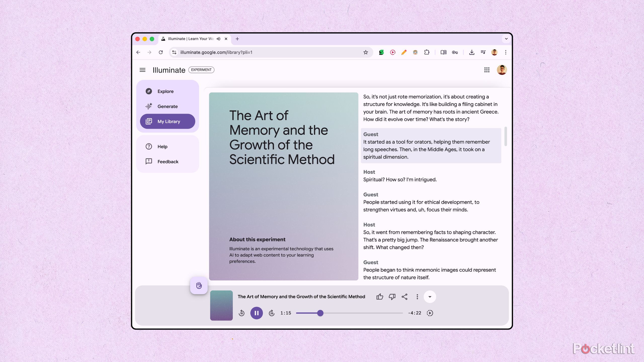The image size is (644, 362).
Task: Share the audio conversation
Action: (x=405, y=297)
